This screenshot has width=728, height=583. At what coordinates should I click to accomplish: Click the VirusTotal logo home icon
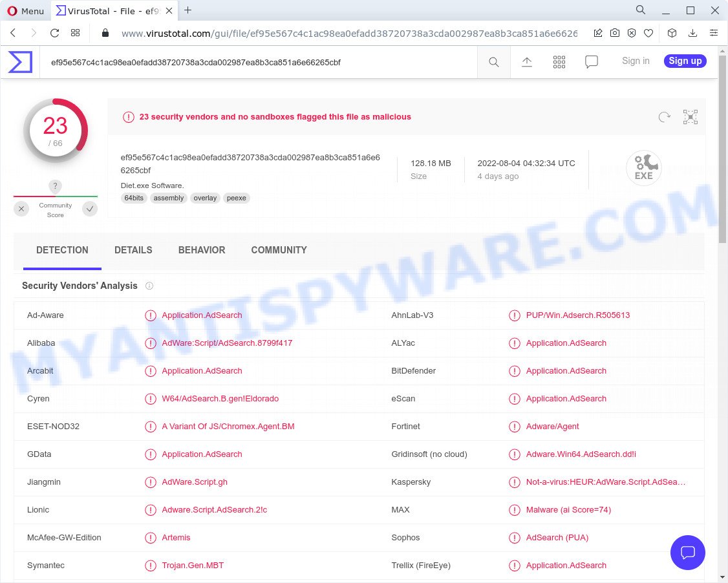tap(21, 62)
